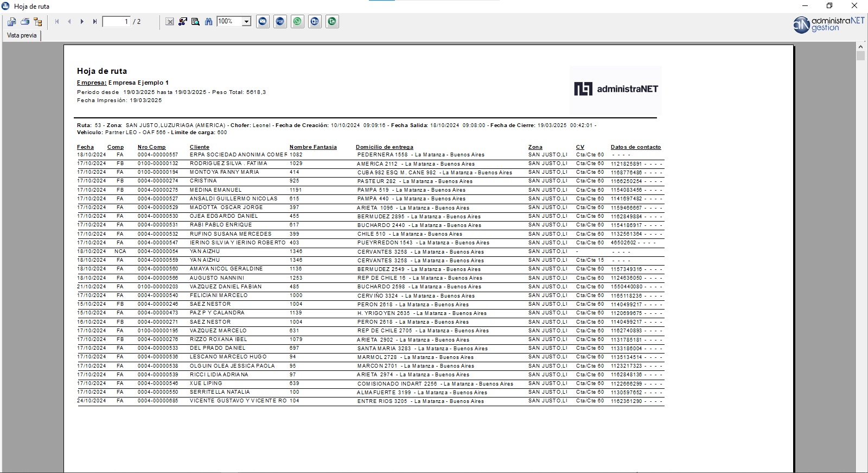Go to last page arrow
The height and width of the screenshot is (473, 868).
pos(95,22)
